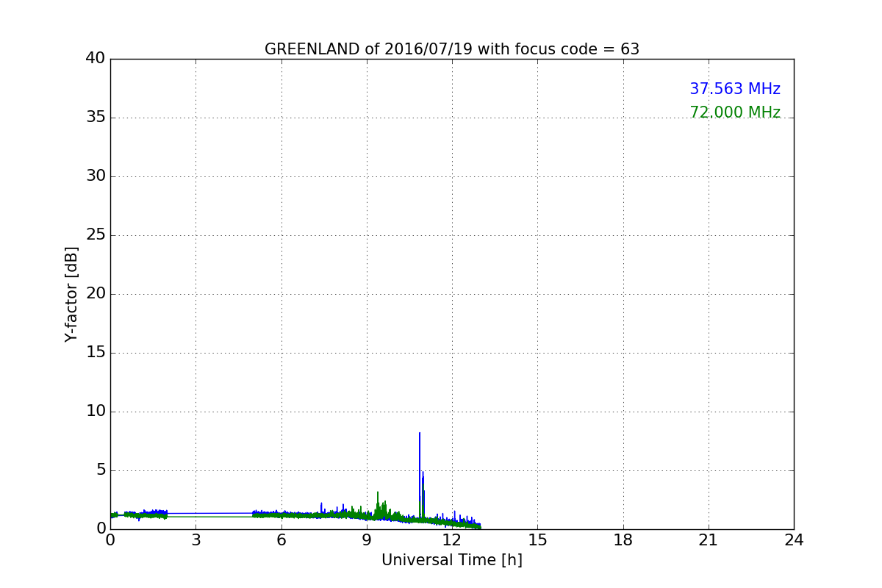
Task: Click the green spike peak just after hour 9
Action: click(x=378, y=492)
